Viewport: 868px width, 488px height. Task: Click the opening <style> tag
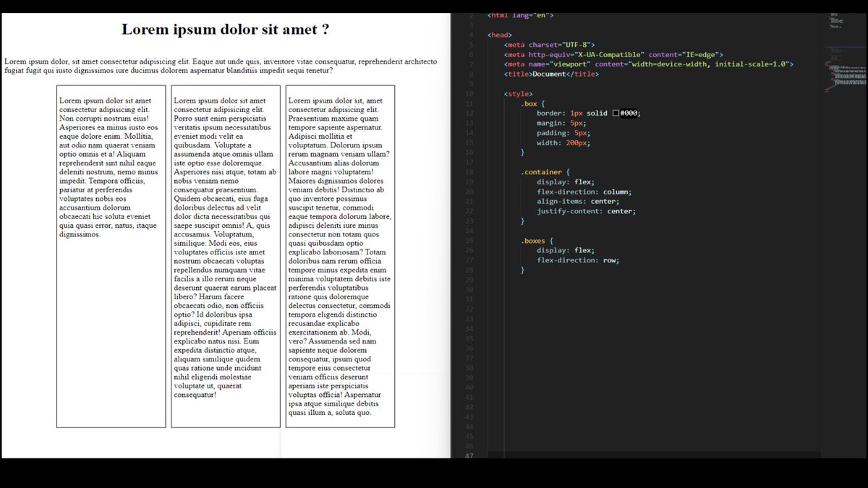click(519, 94)
